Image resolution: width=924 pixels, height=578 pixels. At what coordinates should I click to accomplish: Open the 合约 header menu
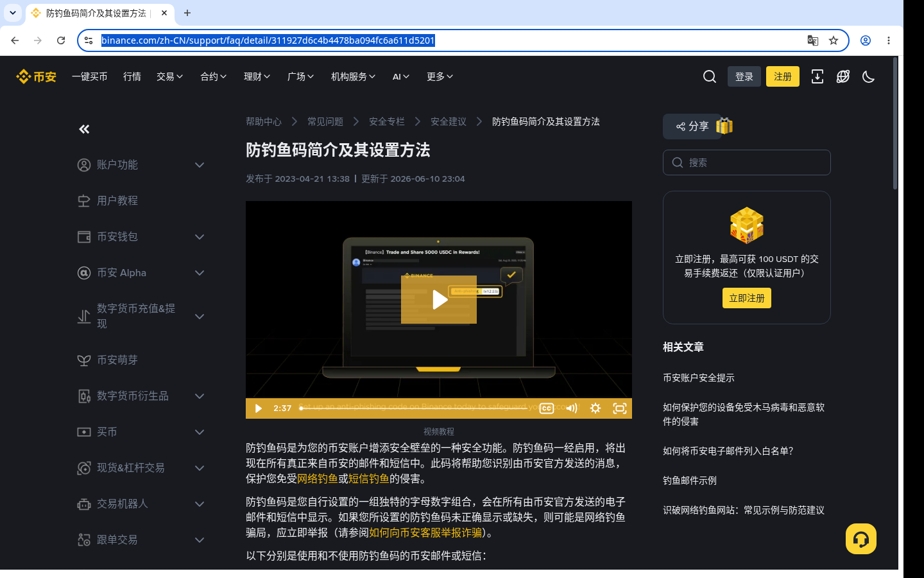click(x=214, y=76)
